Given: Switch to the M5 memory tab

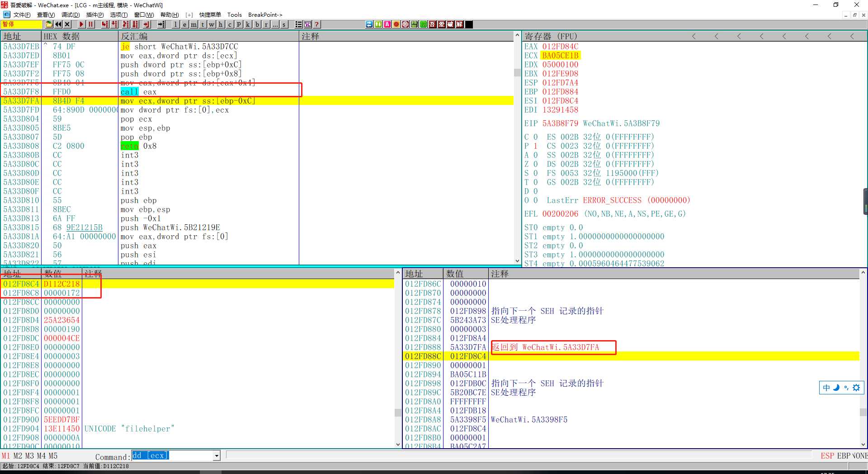Looking at the screenshot, I should pyautogui.click(x=53, y=456).
